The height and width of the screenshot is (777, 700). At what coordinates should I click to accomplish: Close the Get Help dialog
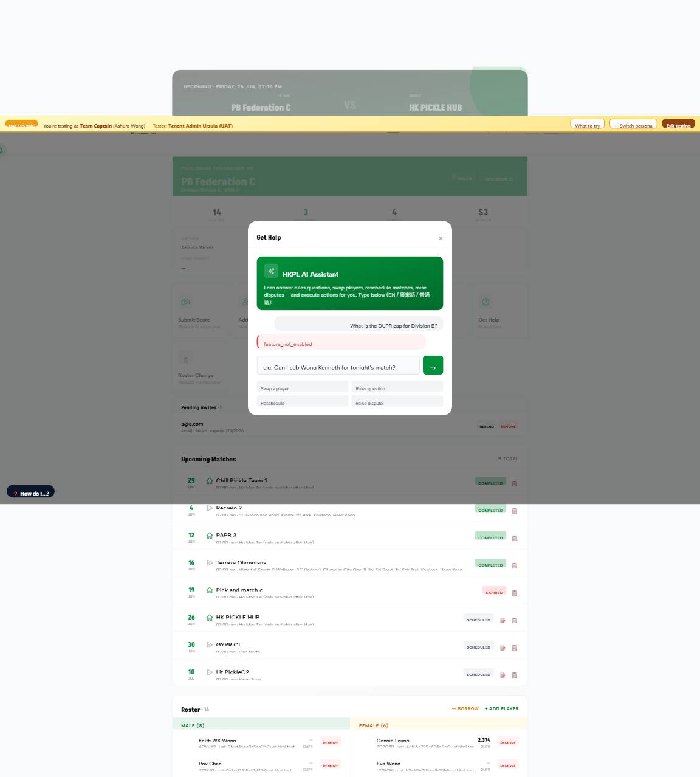pyautogui.click(x=441, y=238)
